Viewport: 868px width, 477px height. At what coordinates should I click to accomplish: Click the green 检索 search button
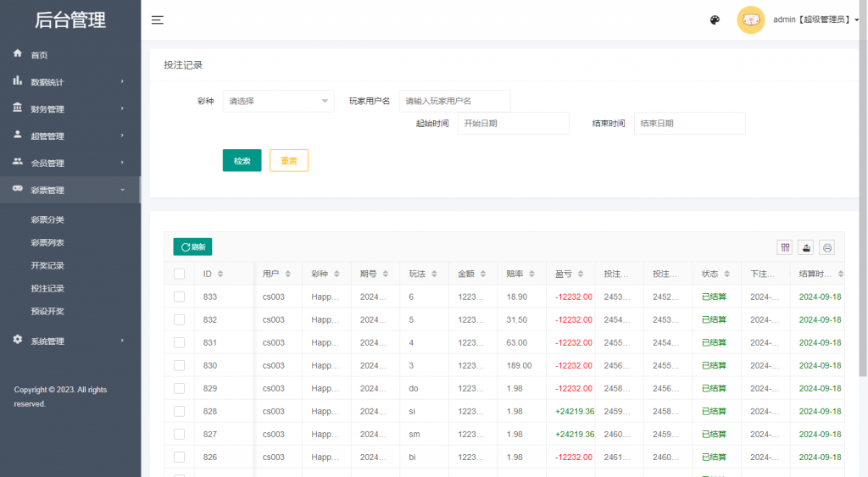[x=242, y=160]
